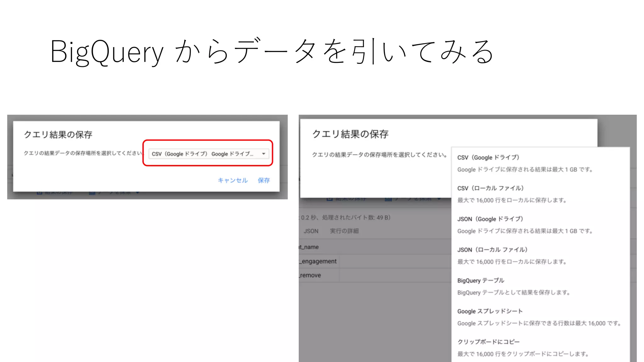Select the CSV (ローカル ファイル) option

[541, 194]
